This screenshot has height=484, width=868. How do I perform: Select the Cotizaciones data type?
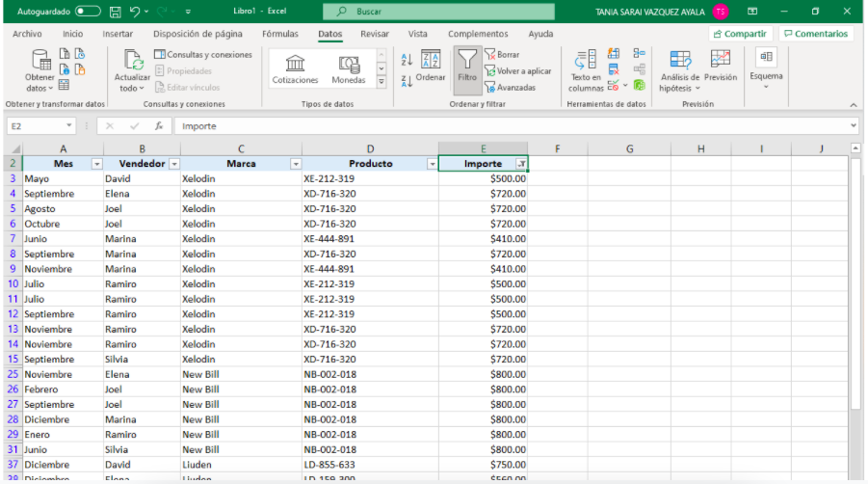pyautogui.click(x=295, y=69)
